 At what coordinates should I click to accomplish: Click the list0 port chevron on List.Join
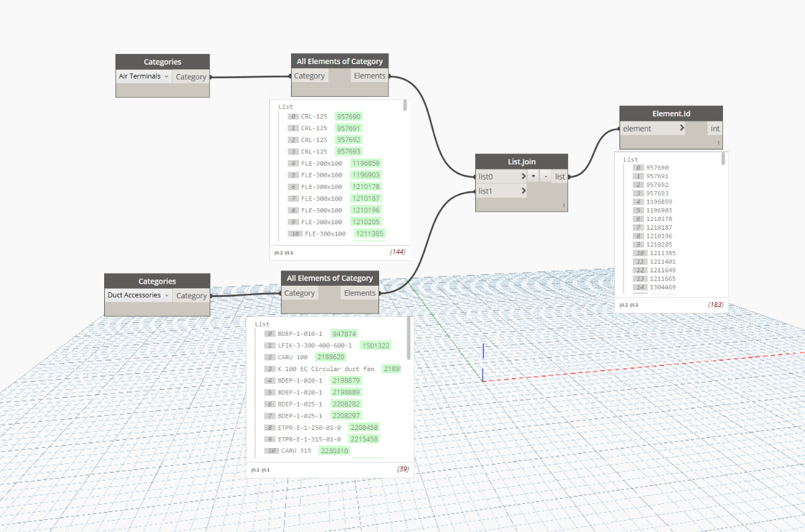pyautogui.click(x=523, y=176)
